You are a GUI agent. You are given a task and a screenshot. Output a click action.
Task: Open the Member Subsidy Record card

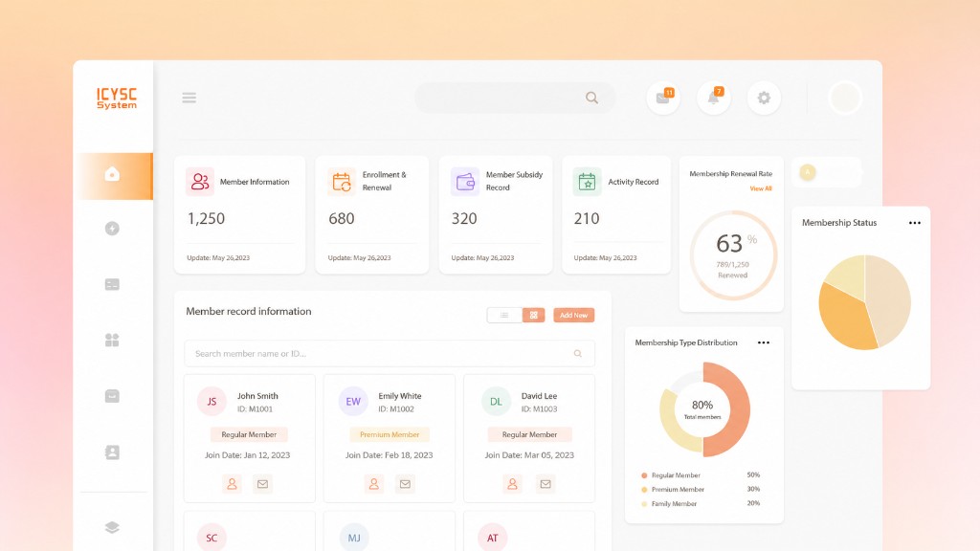[496, 214]
